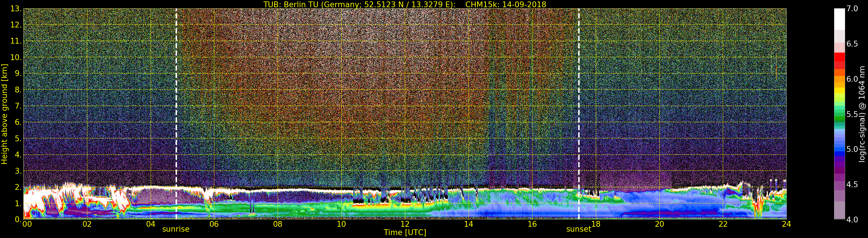Click the time axis tick label 16

532,224
